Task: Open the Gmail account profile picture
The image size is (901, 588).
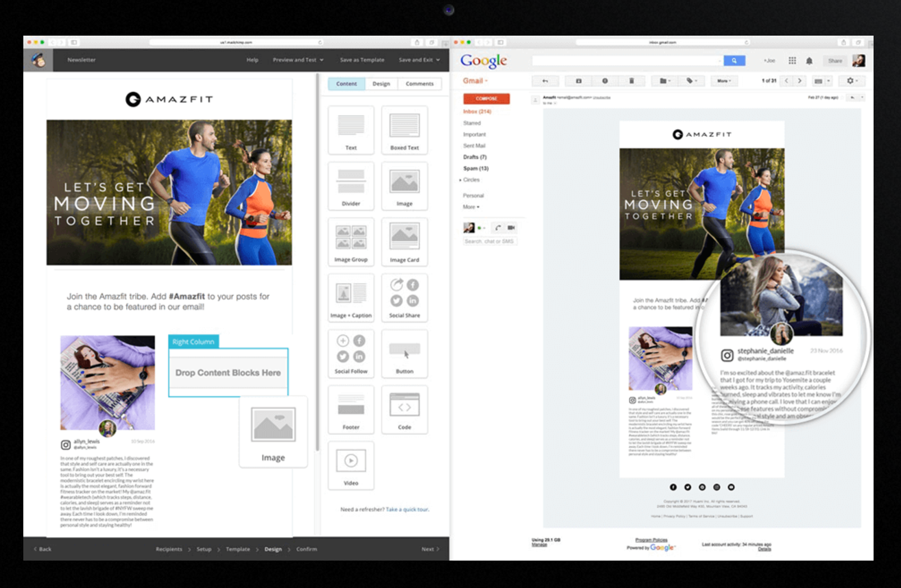Action: [x=858, y=61]
